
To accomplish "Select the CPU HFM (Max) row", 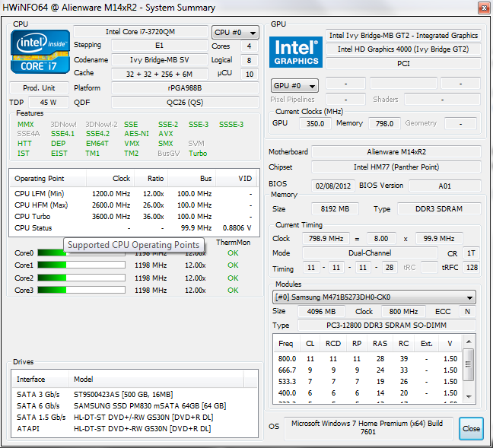I will (134, 205).
